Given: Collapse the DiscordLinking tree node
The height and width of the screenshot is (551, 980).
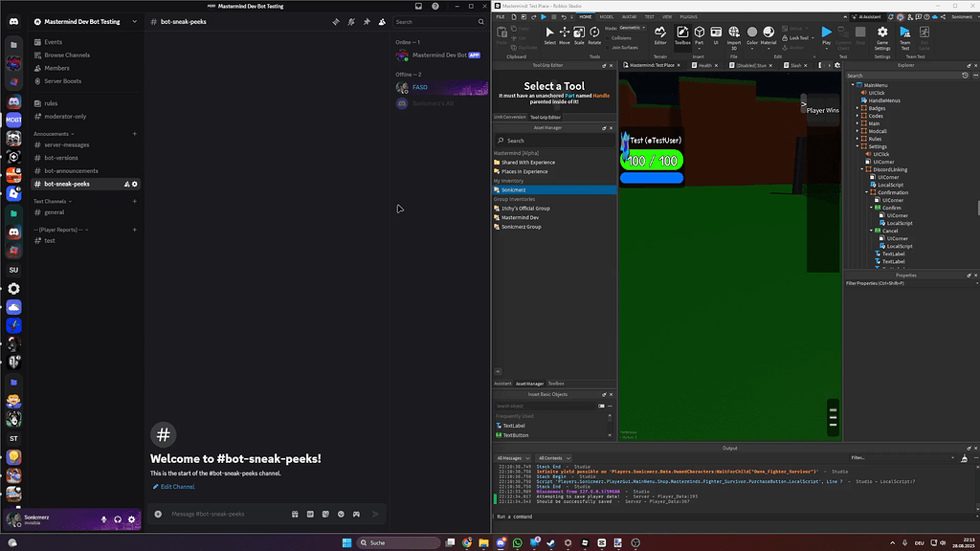Looking at the screenshot, I should pyautogui.click(x=862, y=169).
